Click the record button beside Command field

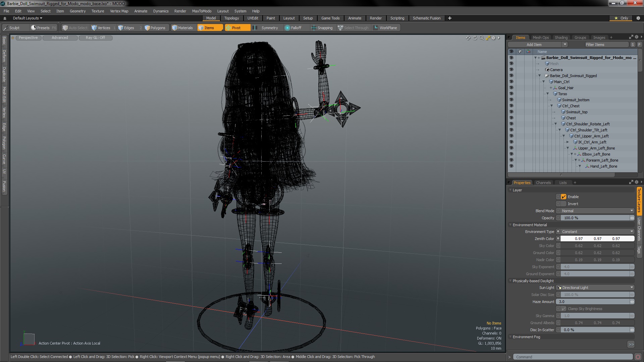[x=638, y=357]
